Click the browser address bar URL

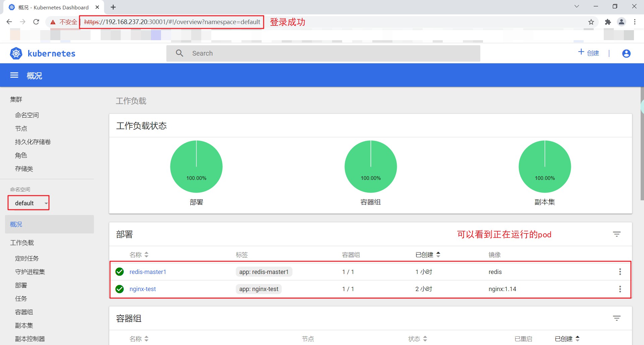[x=172, y=22]
